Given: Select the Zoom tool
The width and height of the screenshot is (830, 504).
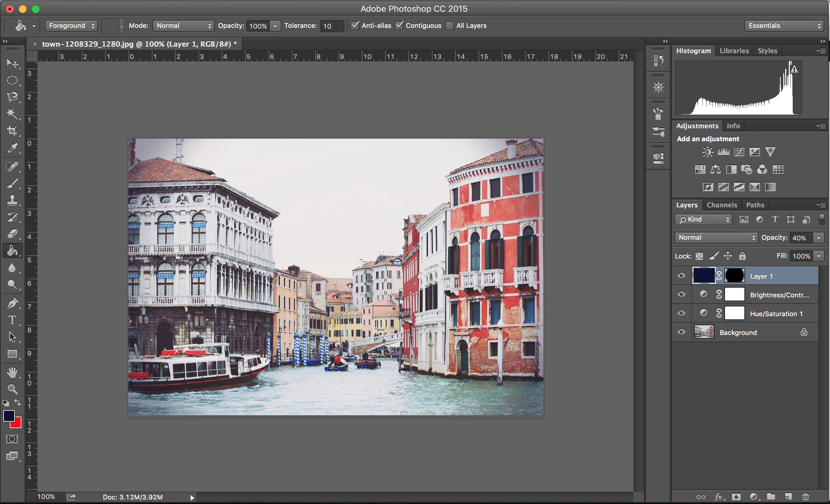Looking at the screenshot, I should pos(12,389).
